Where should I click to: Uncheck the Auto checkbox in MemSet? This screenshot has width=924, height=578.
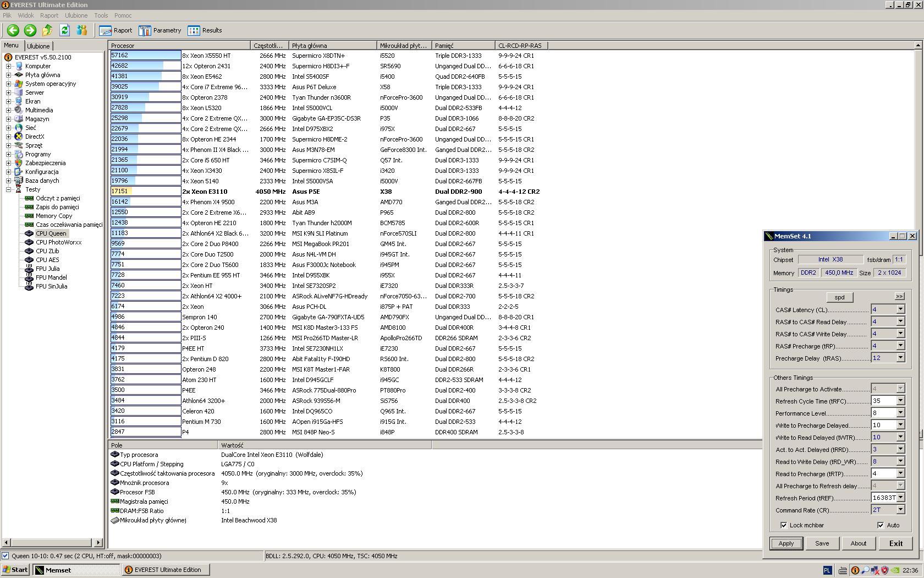tap(881, 525)
